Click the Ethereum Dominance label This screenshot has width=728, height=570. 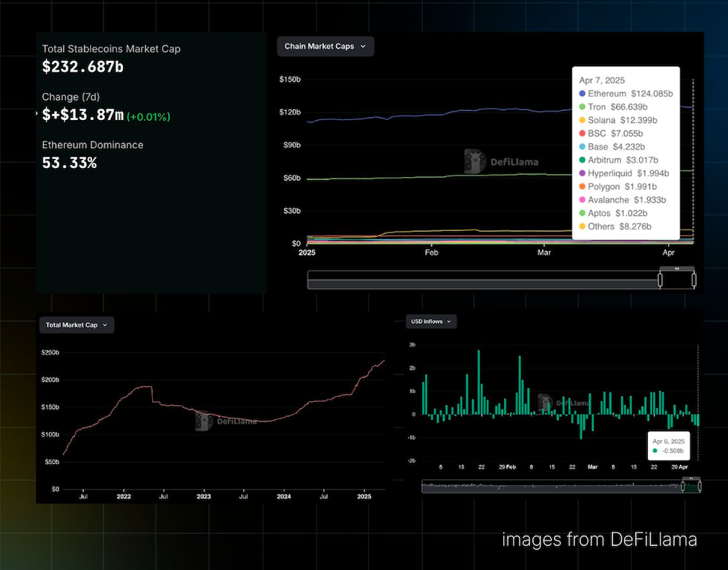(92, 145)
